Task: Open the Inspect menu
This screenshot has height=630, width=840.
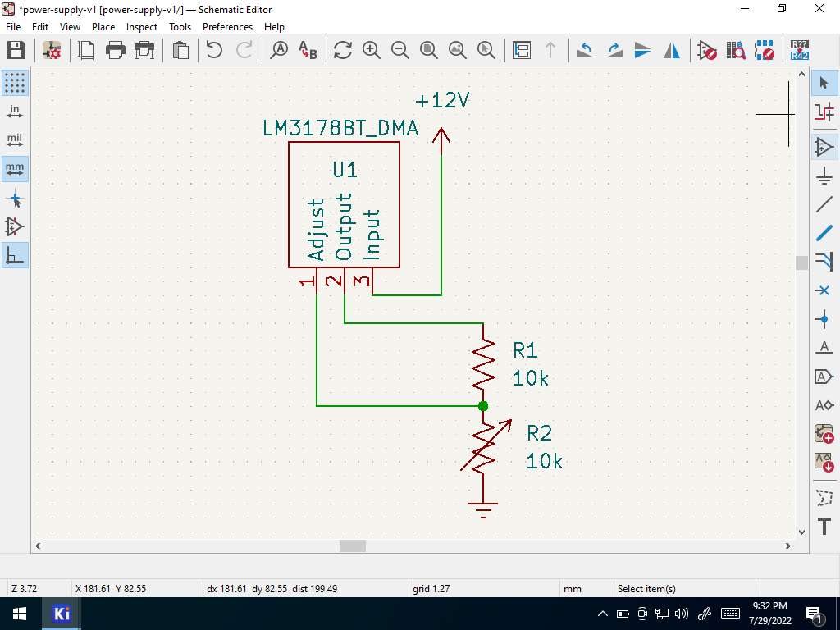Action: 142,27
